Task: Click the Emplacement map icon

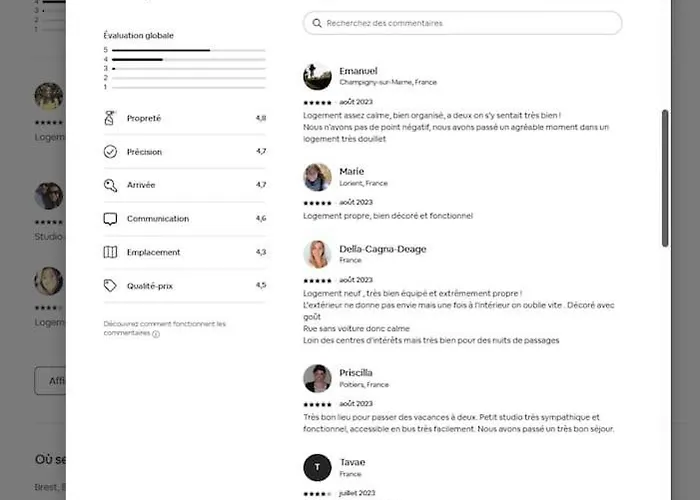Action: [x=110, y=252]
